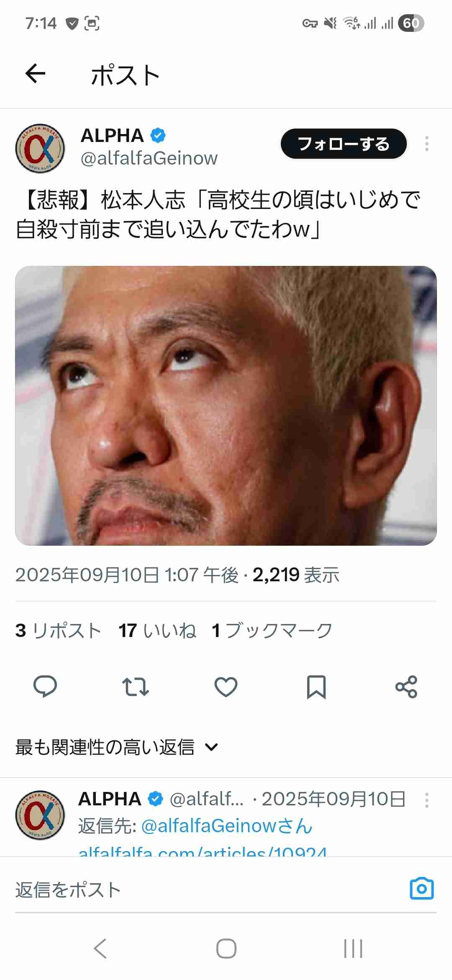Screen dimensions: 452x980
Task: Open the post's face photo
Action: pyautogui.click(x=226, y=405)
